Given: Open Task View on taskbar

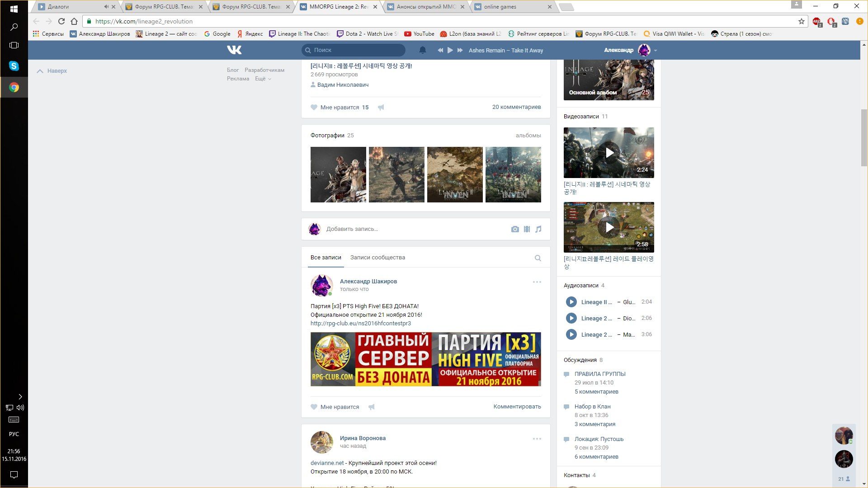Looking at the screenshot, I should (14, 45).
